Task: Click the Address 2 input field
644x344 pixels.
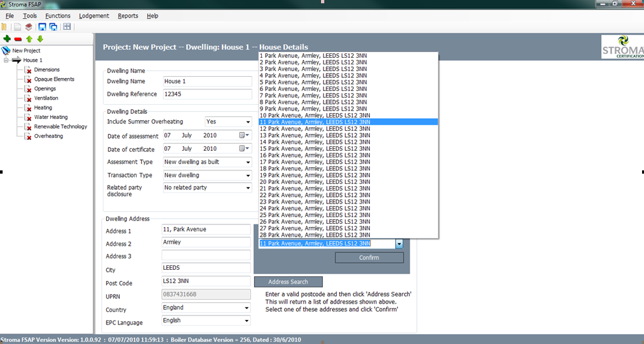Action: [206, 242]
